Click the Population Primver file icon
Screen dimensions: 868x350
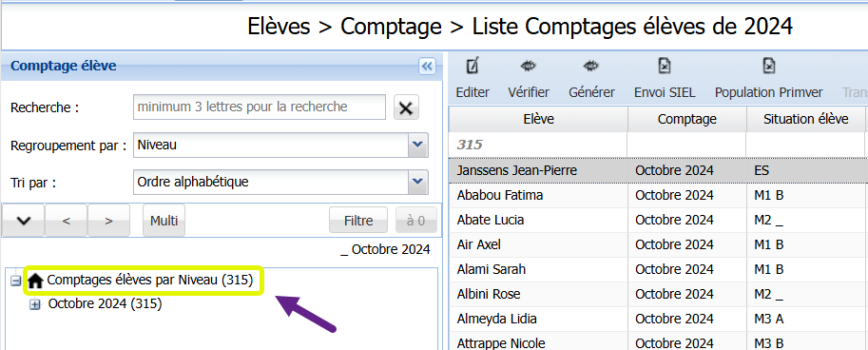[769, 67]
